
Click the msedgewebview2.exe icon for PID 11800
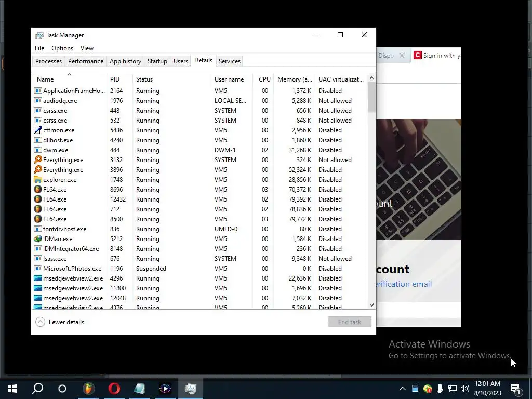(x=37, y=288)
